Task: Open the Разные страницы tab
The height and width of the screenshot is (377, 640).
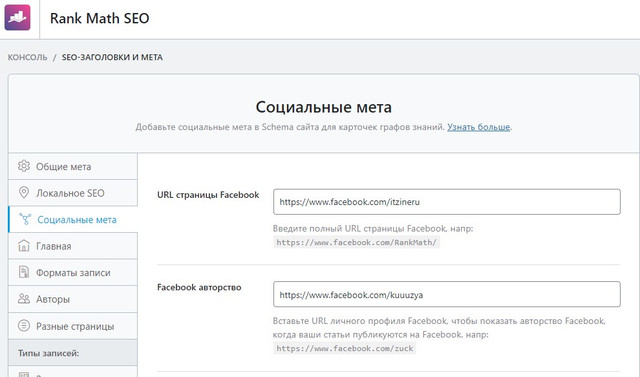Action: coord(73,326)
